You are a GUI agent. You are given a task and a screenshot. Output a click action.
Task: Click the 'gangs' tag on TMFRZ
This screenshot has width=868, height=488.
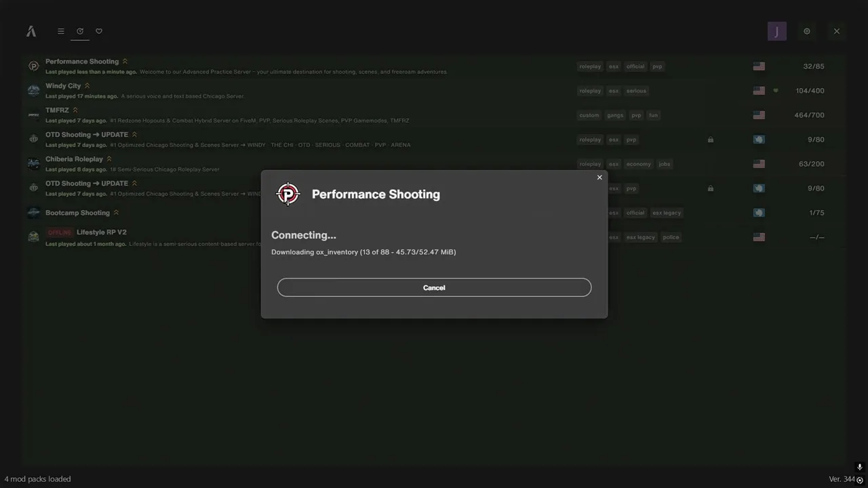[x=615, y=115]
